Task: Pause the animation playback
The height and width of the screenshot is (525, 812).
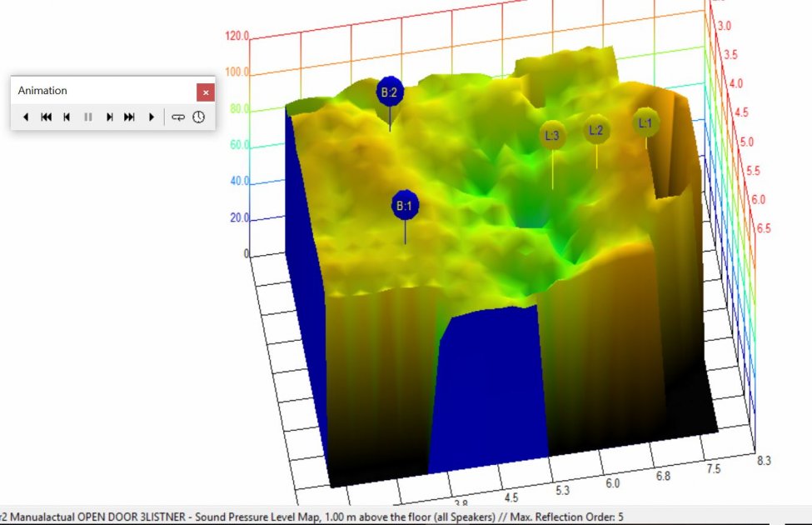Action: [87, 117]
